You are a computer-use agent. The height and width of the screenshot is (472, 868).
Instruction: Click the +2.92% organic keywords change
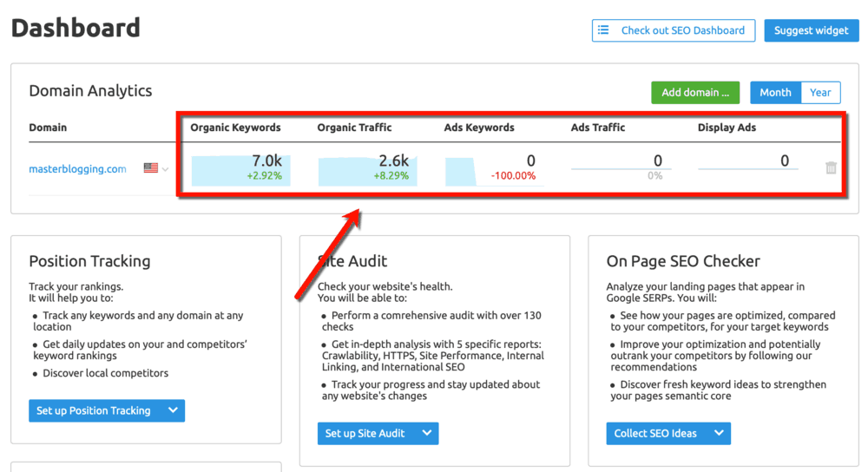click(x=264, y=176)
